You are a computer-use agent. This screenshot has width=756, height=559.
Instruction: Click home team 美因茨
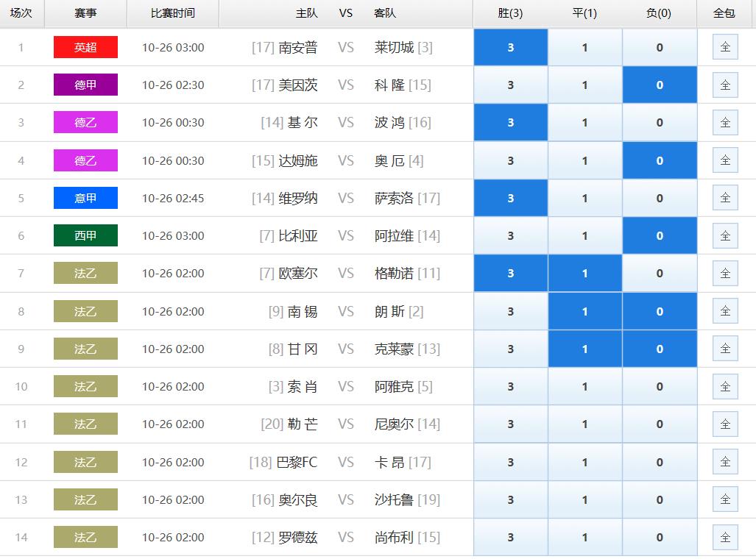(x=298, y=85)
